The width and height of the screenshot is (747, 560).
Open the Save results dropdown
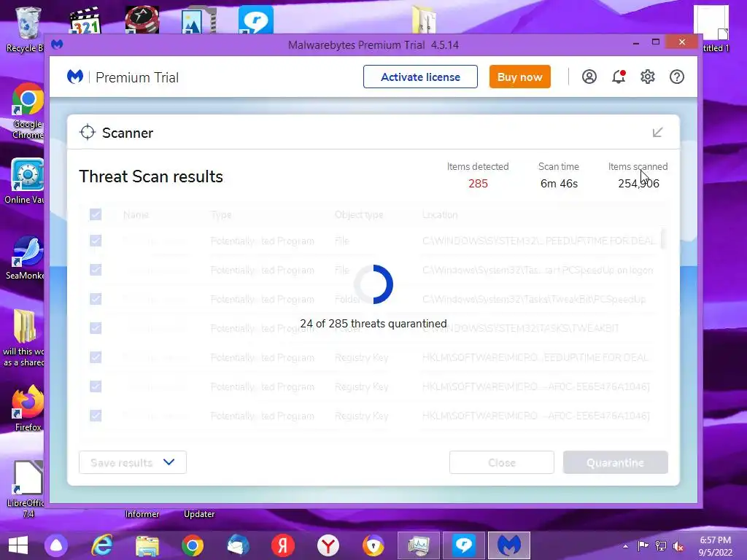coord(133,462)
